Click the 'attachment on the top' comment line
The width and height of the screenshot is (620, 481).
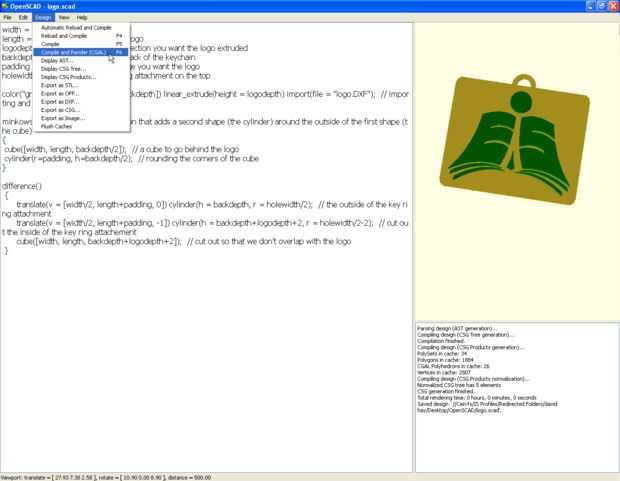[x=172, y=76]
